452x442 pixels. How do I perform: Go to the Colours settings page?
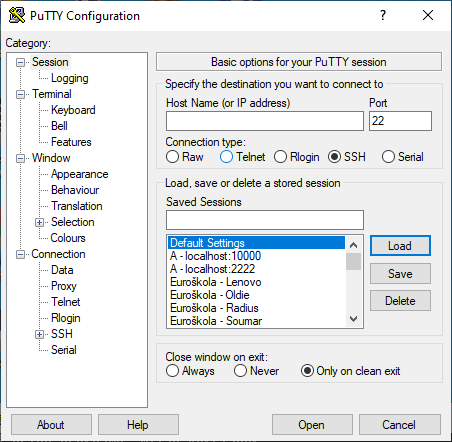[68, 238]
